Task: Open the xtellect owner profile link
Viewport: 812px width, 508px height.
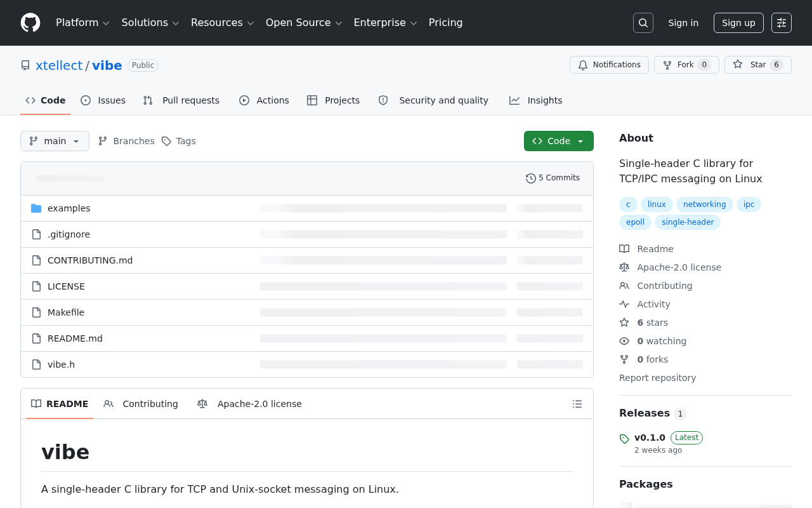Action: [59, 65]
